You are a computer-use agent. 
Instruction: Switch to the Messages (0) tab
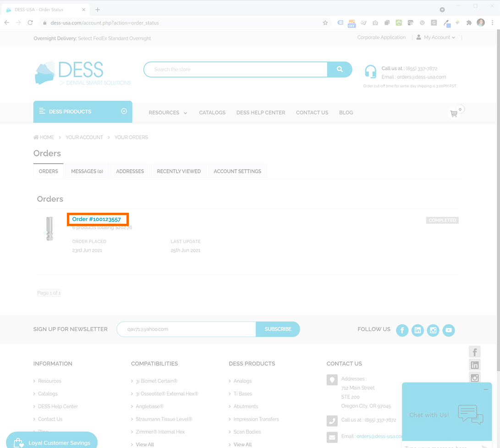[87, 171]
